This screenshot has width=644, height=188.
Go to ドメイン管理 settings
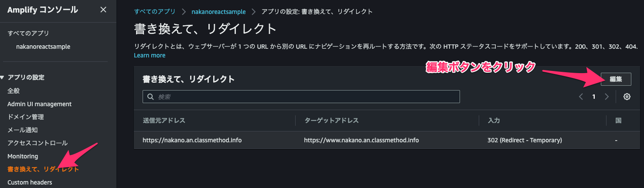coord(26,117)
